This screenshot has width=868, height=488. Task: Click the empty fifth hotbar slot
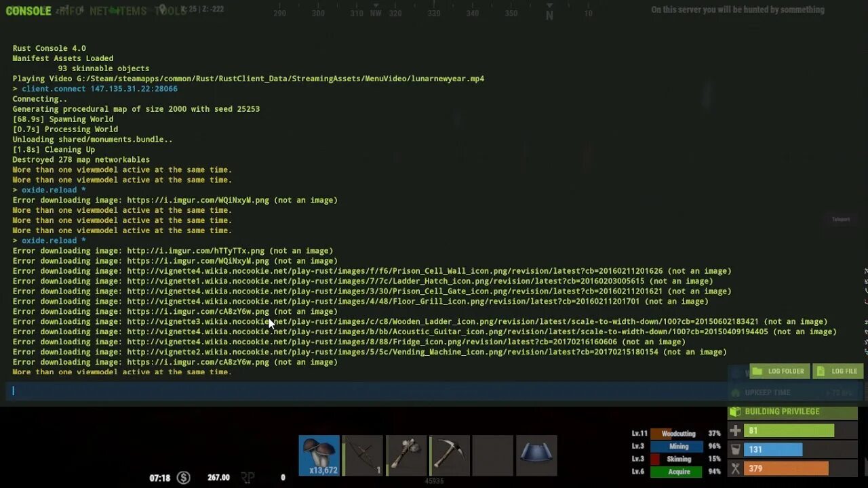click(x=493, y=455)
